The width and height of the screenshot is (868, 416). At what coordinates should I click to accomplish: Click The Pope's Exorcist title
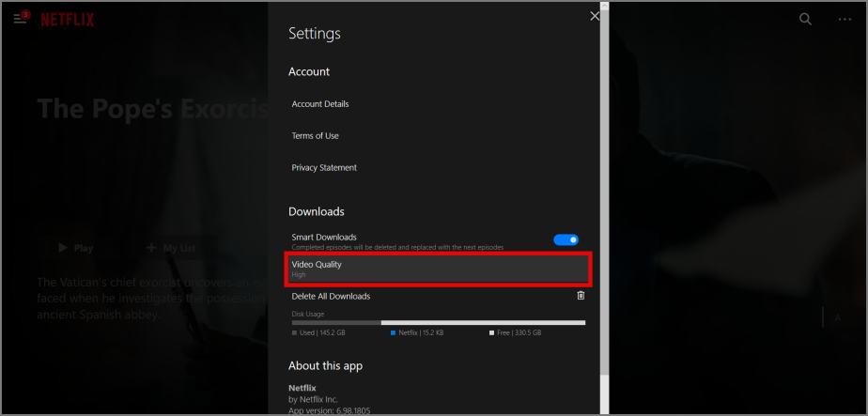point(153,108)
